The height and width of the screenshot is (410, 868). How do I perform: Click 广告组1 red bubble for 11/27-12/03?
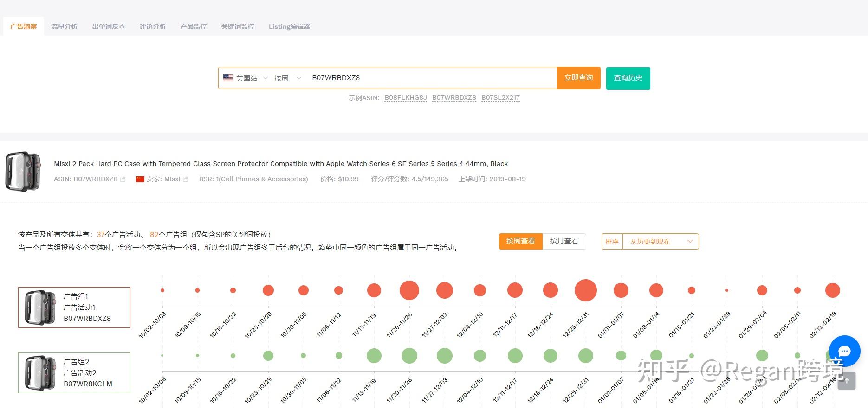pos(445,290)
